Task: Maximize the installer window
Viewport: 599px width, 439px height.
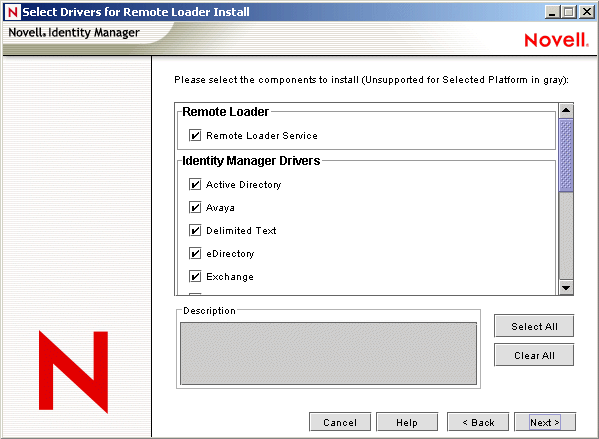Action: tap(569, 12)
